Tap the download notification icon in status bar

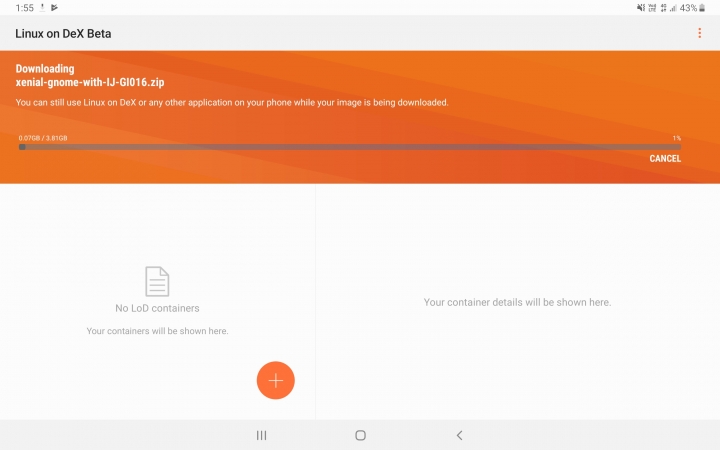(x=42, y=7)
